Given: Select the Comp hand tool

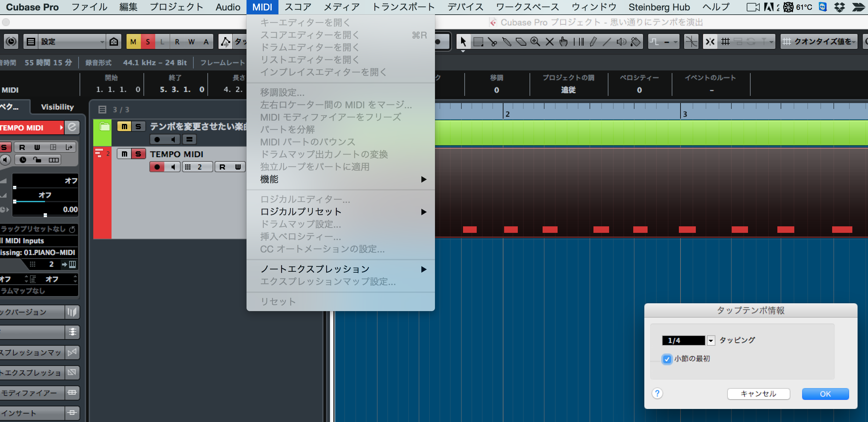Looking at the screenshot, I should coord(564,42).
